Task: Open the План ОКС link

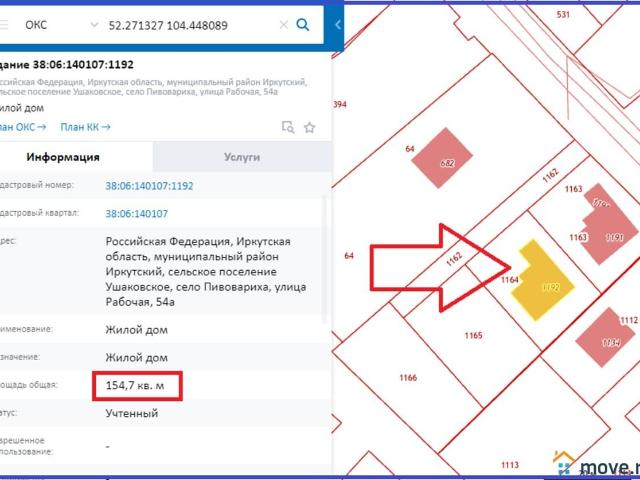Action: [x=22, y=127]
